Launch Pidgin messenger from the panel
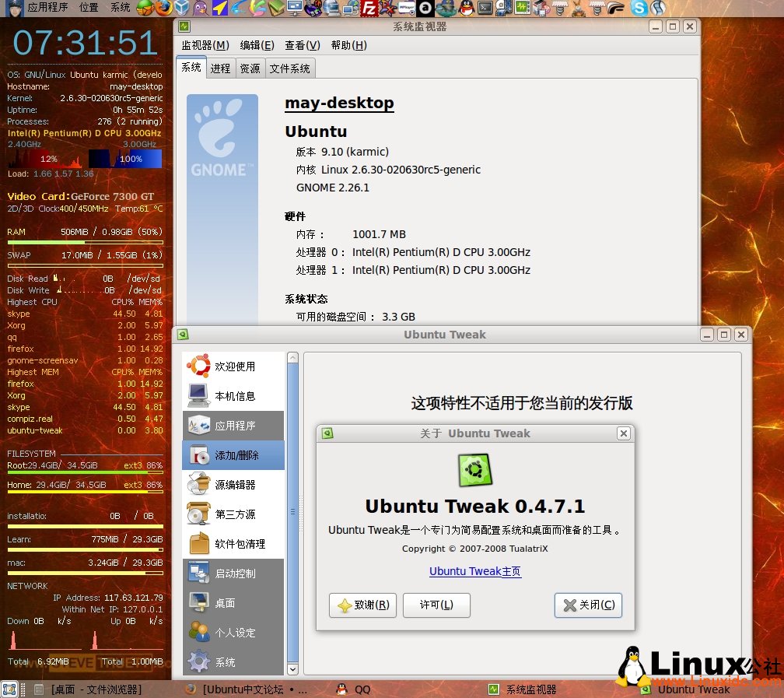 [x=201, y=8]
